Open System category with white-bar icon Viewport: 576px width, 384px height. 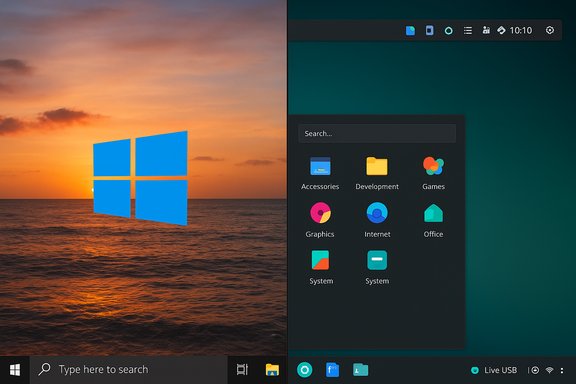(x=377, y=267)
